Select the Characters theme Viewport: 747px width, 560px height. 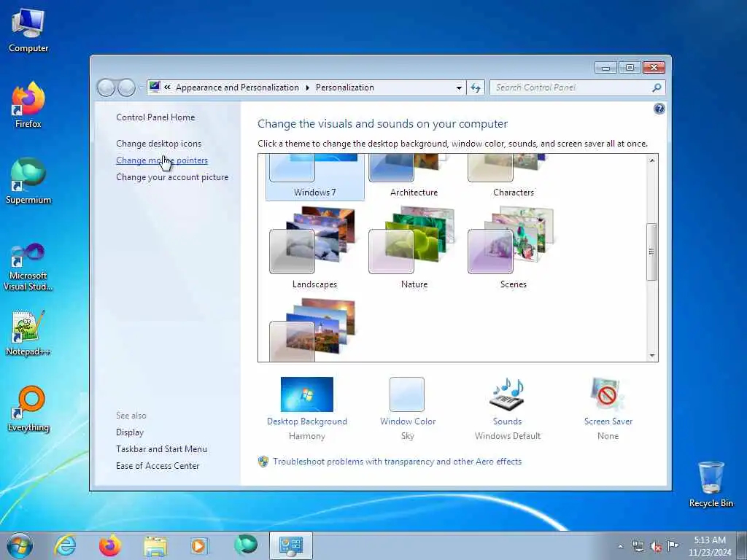[513, 176]
